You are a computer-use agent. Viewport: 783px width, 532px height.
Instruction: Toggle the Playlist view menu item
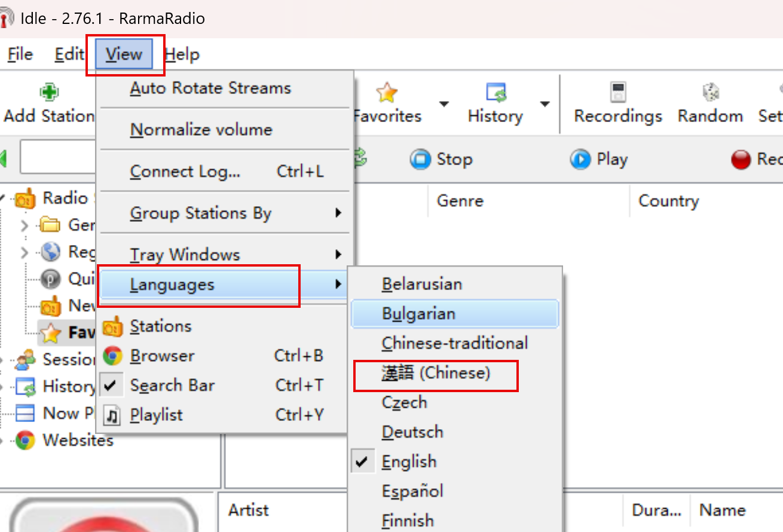(157, 415)
